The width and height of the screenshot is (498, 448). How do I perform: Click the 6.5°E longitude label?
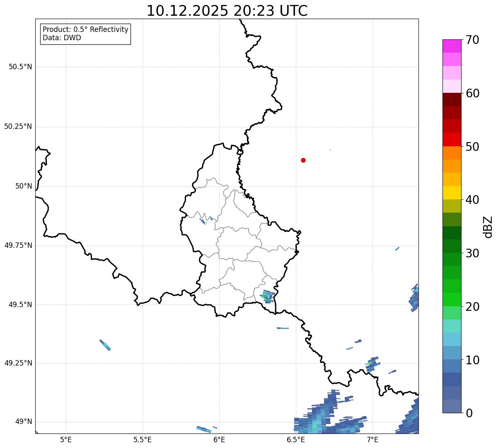(296, 439)
